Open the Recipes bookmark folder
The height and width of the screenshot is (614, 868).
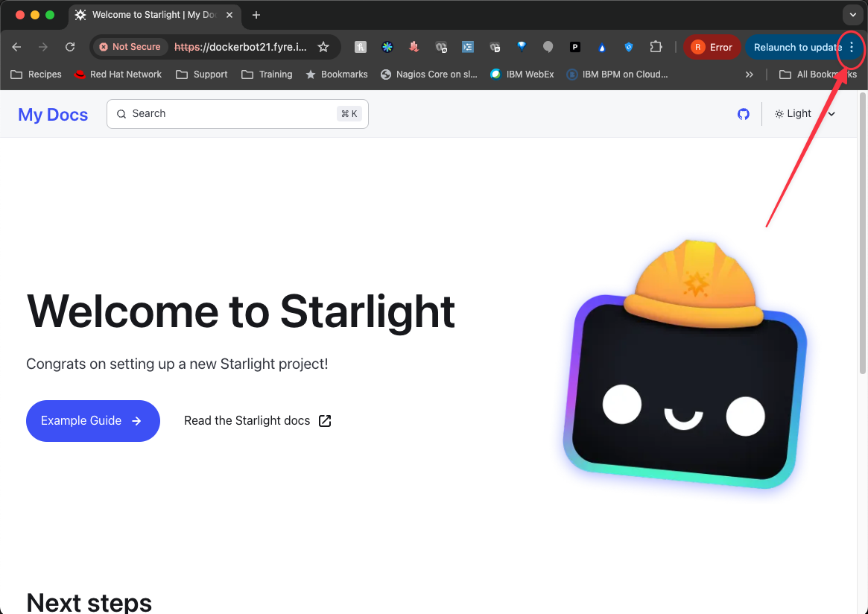tap(36, 75)
